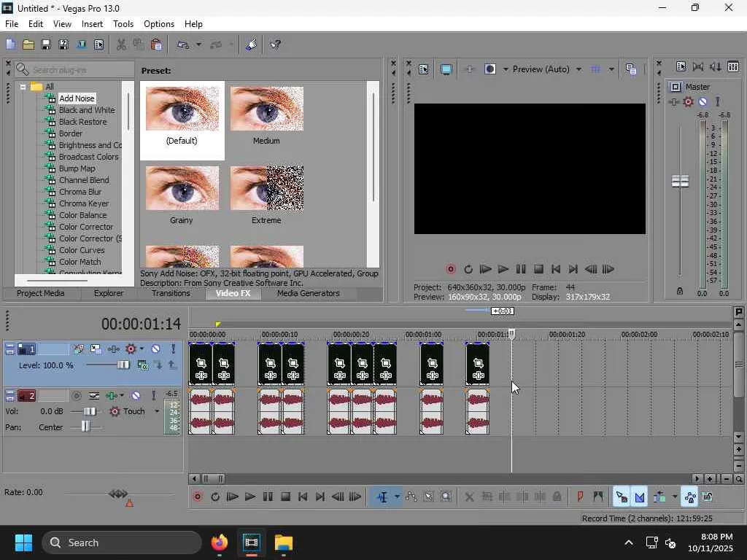Image resolution: width=747 pixels, height=560 pixels.
Task: Arm audio track 2 for record
Action: point(77,396)
